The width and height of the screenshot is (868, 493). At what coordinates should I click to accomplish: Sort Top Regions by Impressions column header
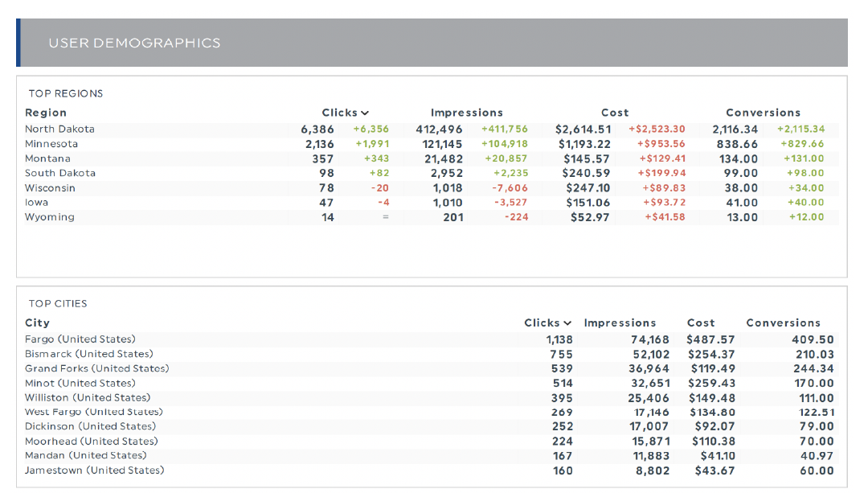(466, 113)
